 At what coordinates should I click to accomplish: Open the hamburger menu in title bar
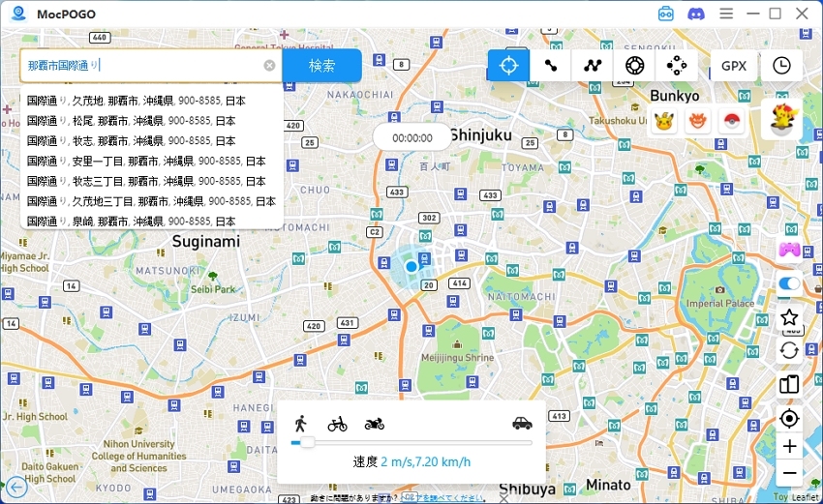726,14
